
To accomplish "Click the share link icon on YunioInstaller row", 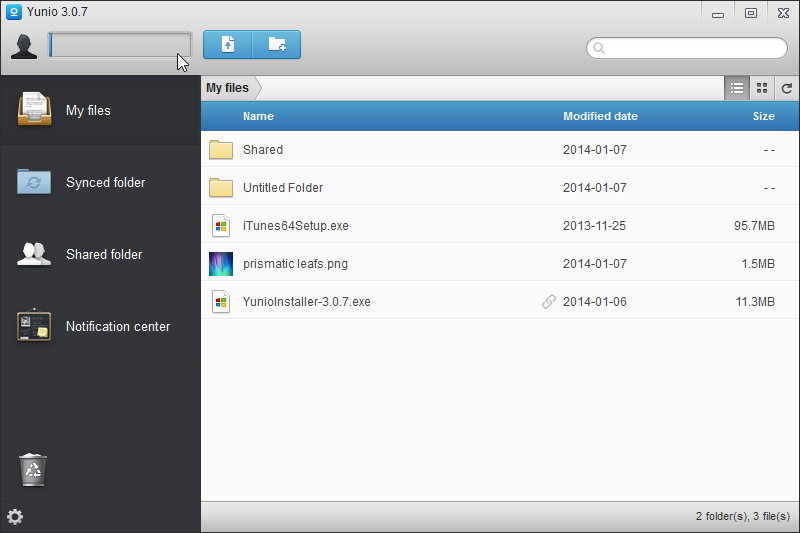I will (x=548, y=301).
